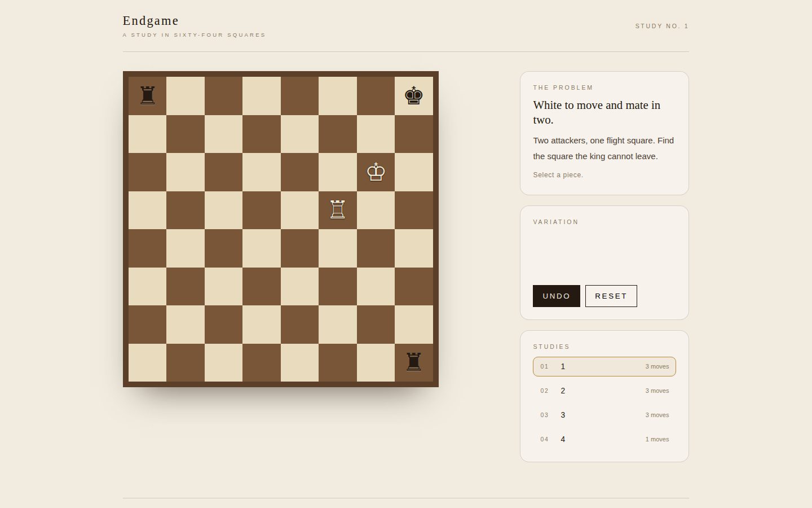812x508 pixels.
Task: Open study 04 with 1 moves
Action: (604, 439)
